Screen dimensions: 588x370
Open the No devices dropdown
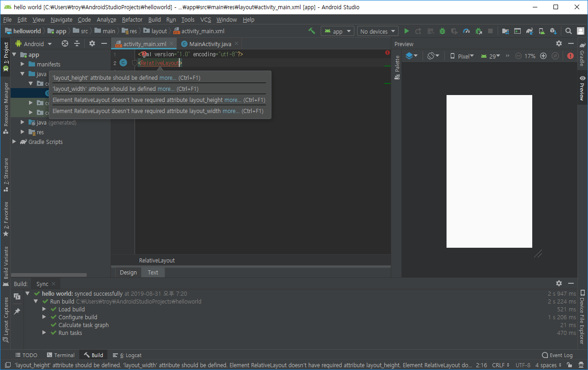377,31
